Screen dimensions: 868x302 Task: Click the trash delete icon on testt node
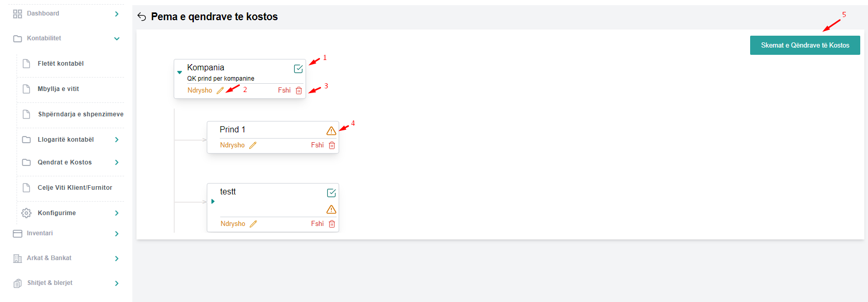(x=332, y=224)
